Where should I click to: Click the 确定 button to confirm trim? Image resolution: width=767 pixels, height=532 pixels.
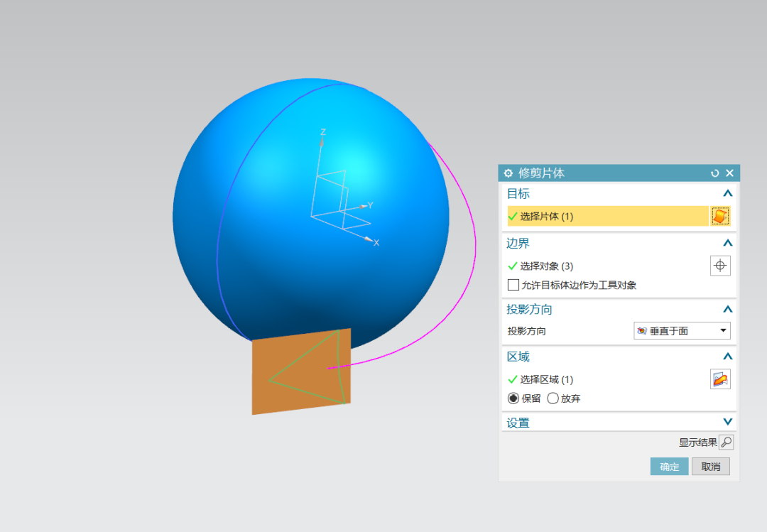(669, 467)
